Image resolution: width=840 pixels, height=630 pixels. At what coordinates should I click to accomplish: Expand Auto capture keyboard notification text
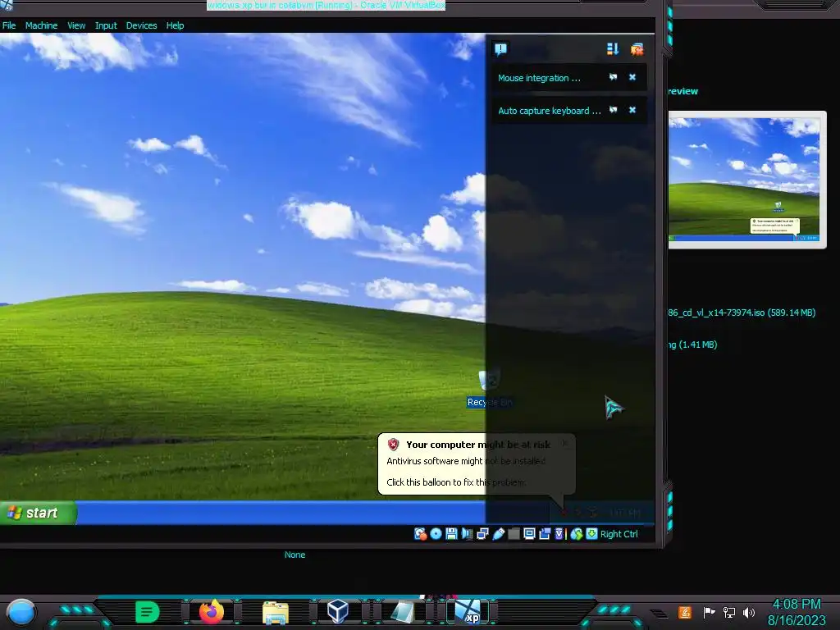click(x=549, y=111)
